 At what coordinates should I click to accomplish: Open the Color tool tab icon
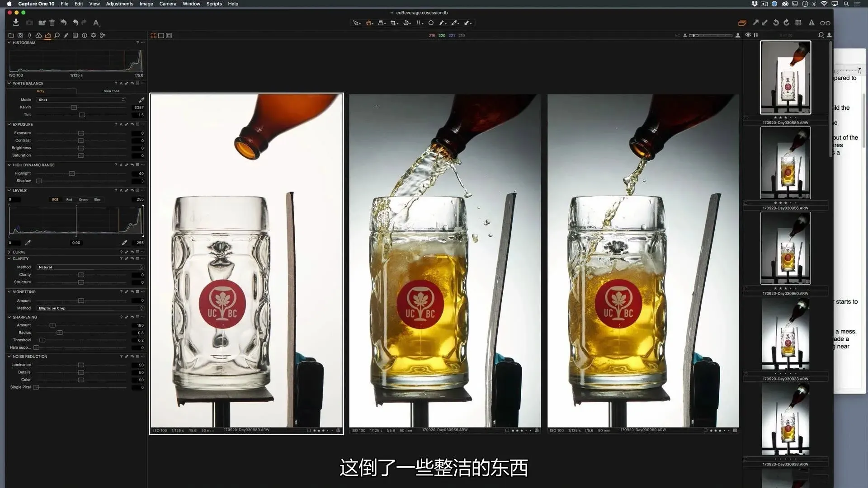click(x=38, y=35)
